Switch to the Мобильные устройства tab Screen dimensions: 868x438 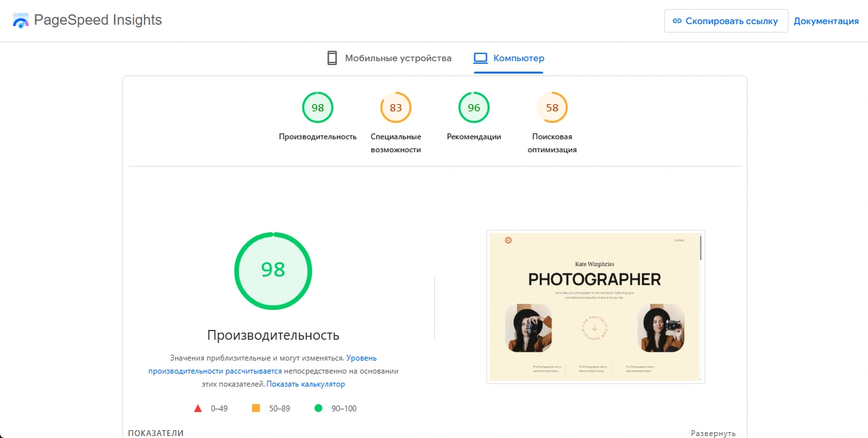point(398,58)
